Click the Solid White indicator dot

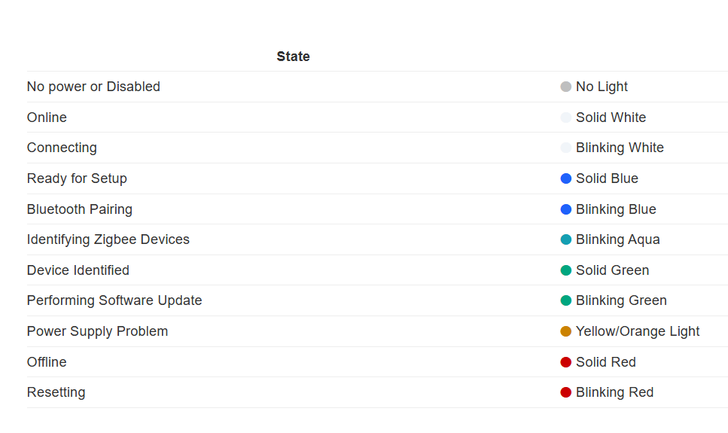[x=566, y=118]
